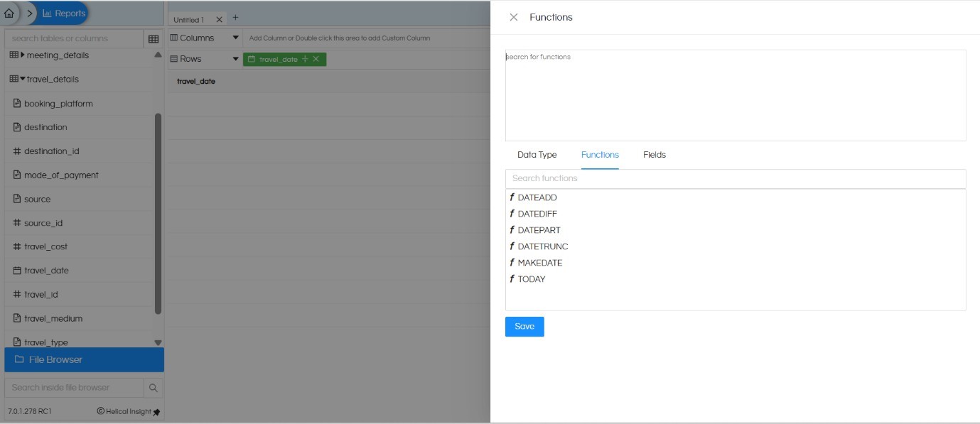
Task: Click the file browser magnifier search icon
Action: pos(153,388)
